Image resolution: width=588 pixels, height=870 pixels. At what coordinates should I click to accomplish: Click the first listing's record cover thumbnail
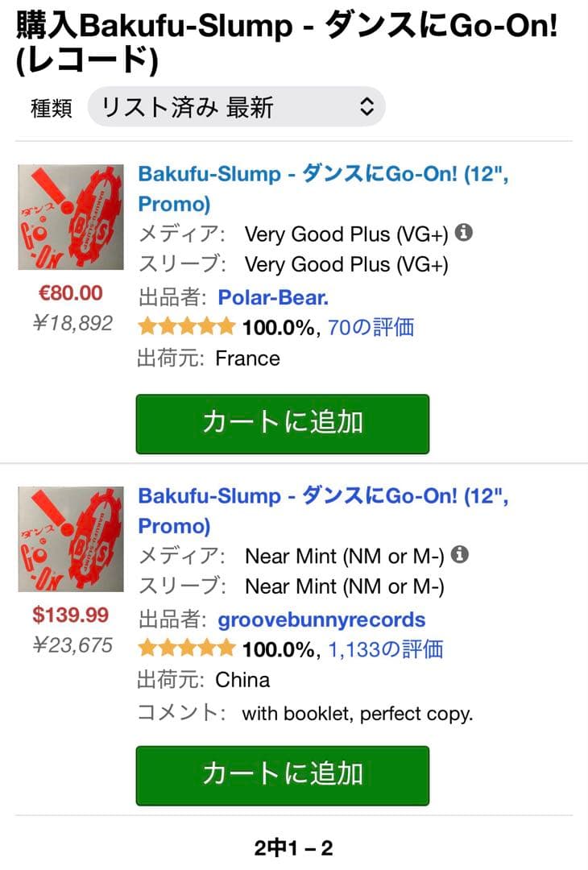coord(69,212)
